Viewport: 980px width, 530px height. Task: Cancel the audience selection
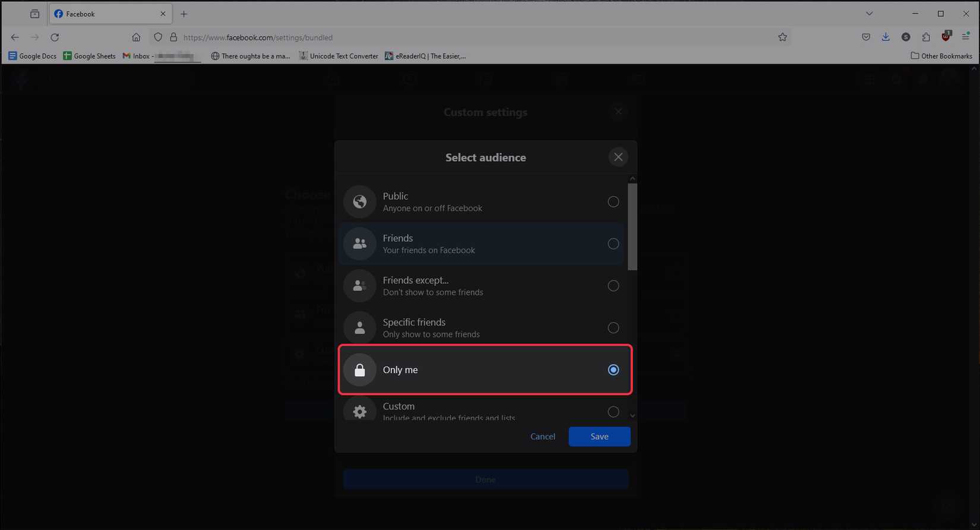click(x=543, y=437)
